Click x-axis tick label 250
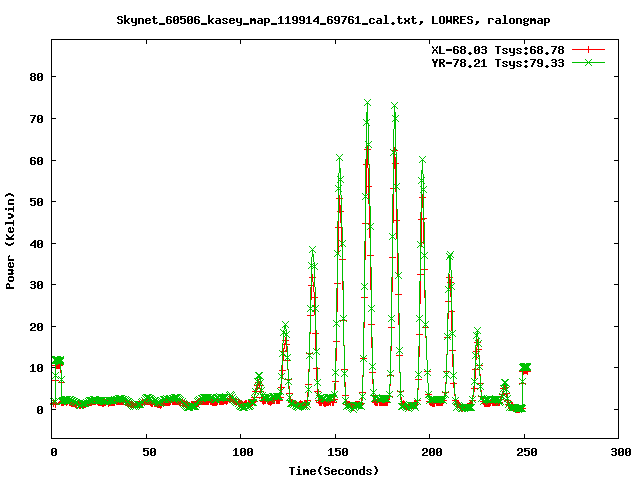The width and height of the screenshot is (640, 480). (527, 452)
